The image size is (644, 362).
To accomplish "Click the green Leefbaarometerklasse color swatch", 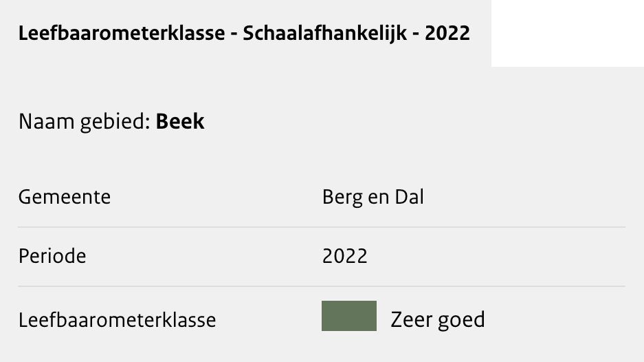I will (x=348, y=316).
